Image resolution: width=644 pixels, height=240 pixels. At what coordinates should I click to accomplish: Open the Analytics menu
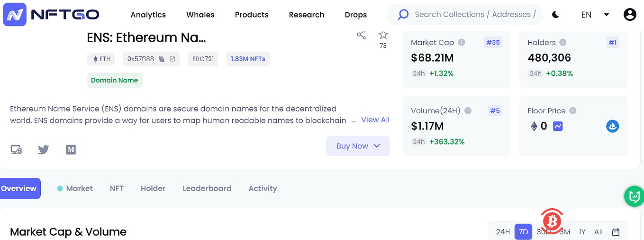click(148, 15)
